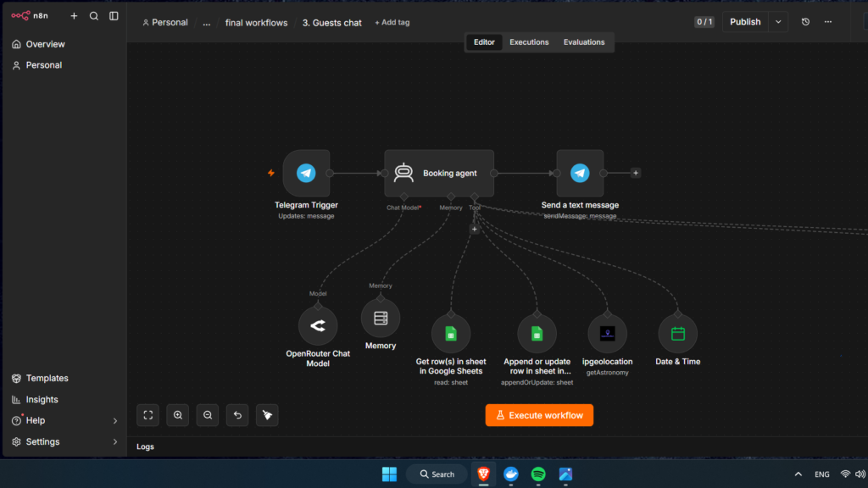Reset canvas zoom with the arrow icon
Image resolution: width=868 pixels, height=488 pixels.
pyautogui.click(x=237, y=415)
